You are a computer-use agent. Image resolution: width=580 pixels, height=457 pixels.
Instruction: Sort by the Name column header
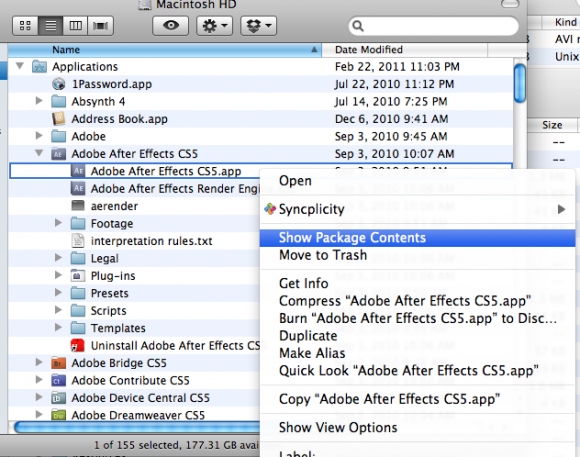165,50
